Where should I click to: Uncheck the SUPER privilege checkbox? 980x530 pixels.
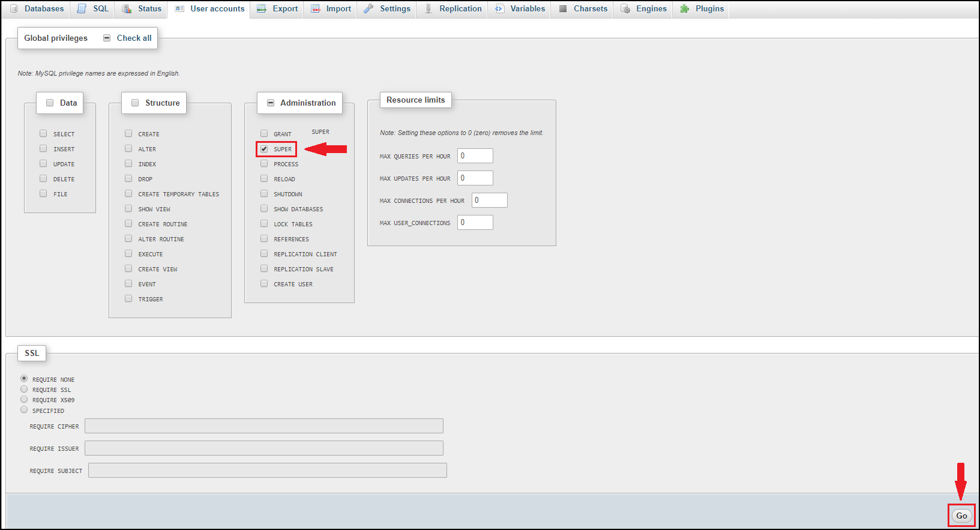click(264, 149)
